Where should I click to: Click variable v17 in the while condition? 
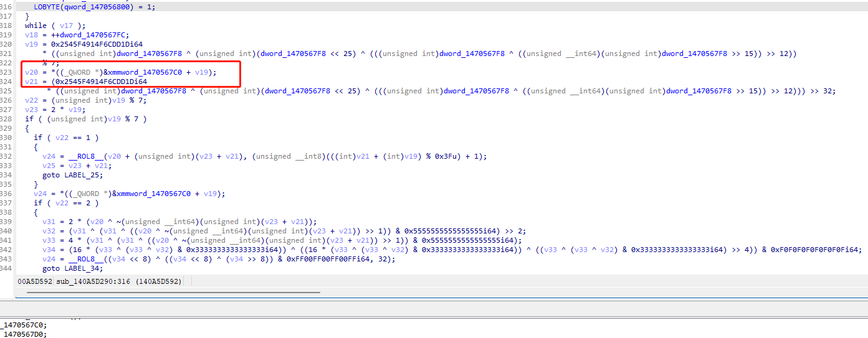65,26
